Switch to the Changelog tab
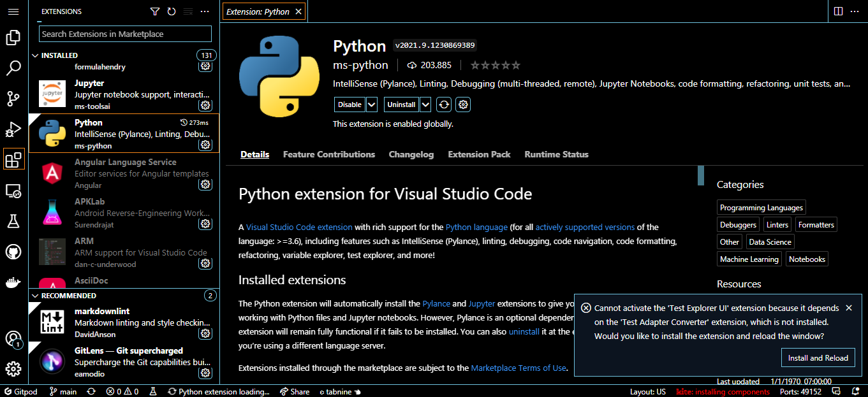The width and height of the screenshot is (868, 397). pos(411,154)
